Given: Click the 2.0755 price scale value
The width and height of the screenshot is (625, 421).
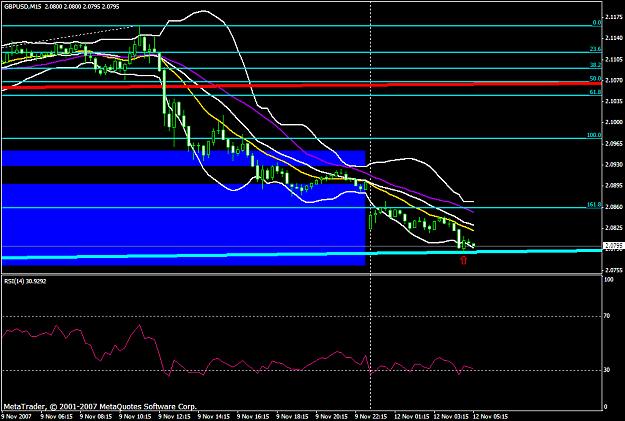Looking at the screenshot, I should (614, 270).
